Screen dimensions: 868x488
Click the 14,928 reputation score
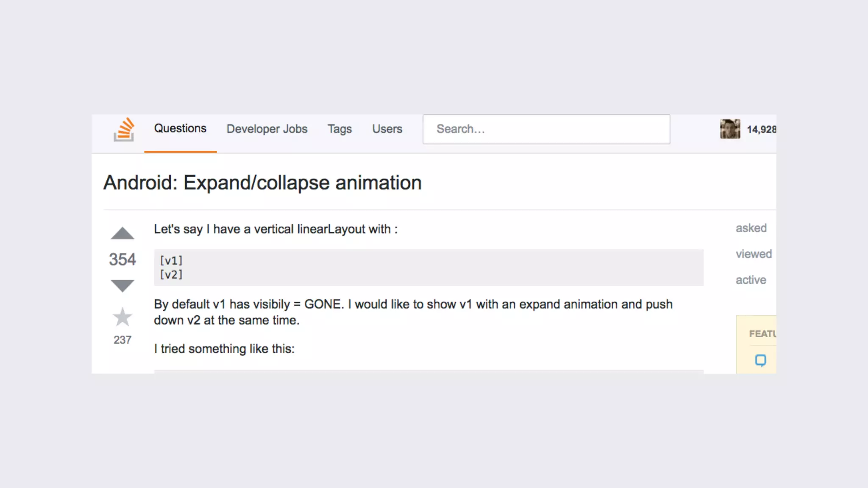tap(761, 130)
